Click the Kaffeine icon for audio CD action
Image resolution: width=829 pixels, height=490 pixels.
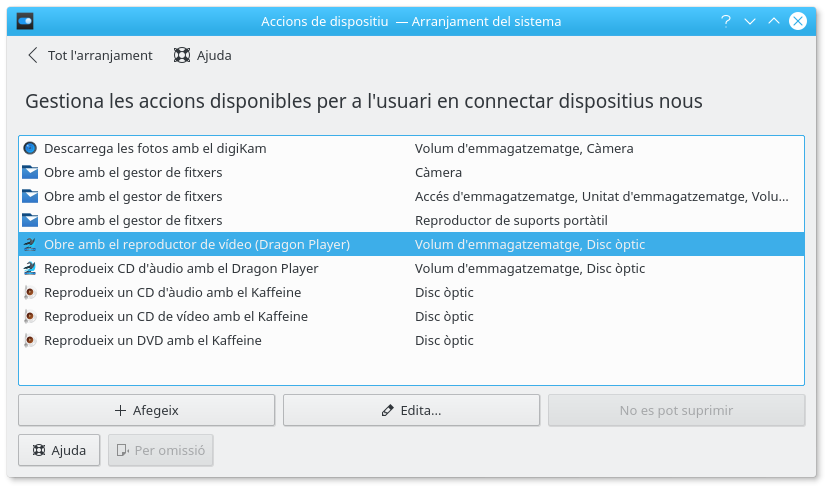(29, 292)
